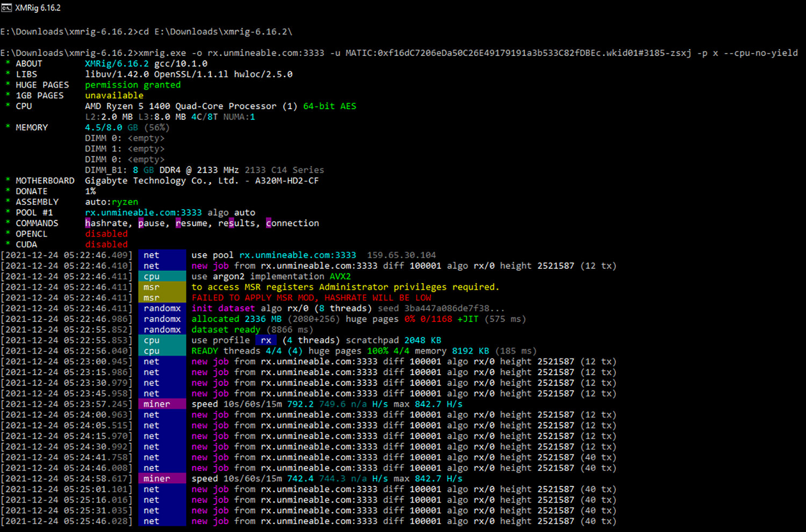Screen dimensions: 806x532
Task: Click the XMRig console window icon
Action: tap(6, 8)
